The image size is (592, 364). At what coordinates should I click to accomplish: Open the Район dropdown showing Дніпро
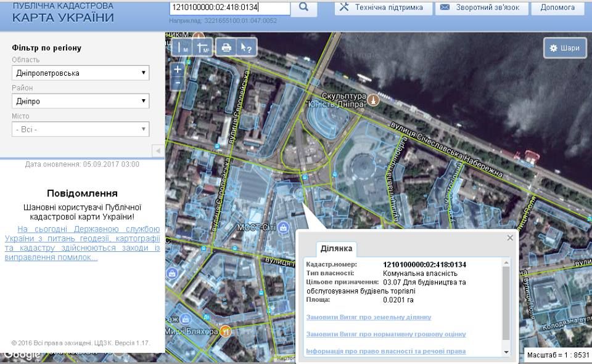81,101
